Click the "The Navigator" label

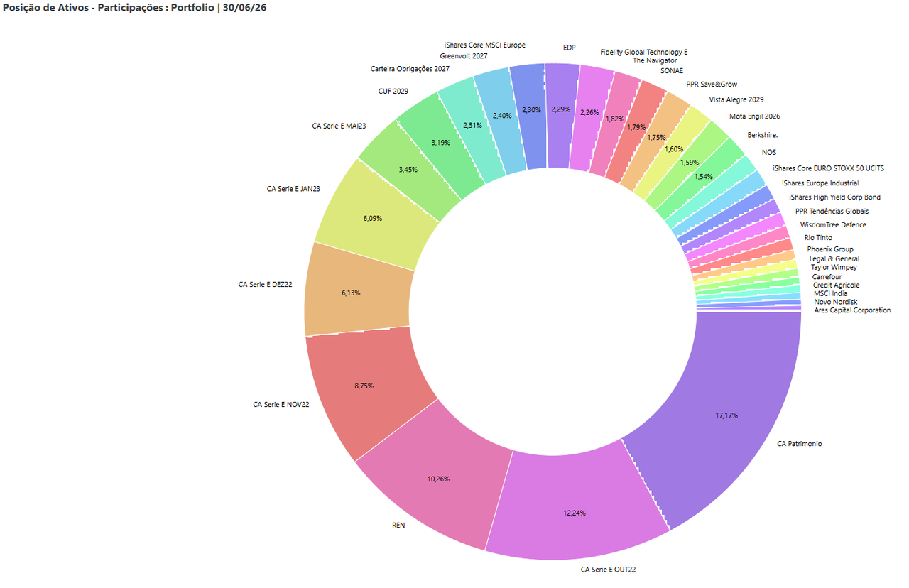click(655, 61)
